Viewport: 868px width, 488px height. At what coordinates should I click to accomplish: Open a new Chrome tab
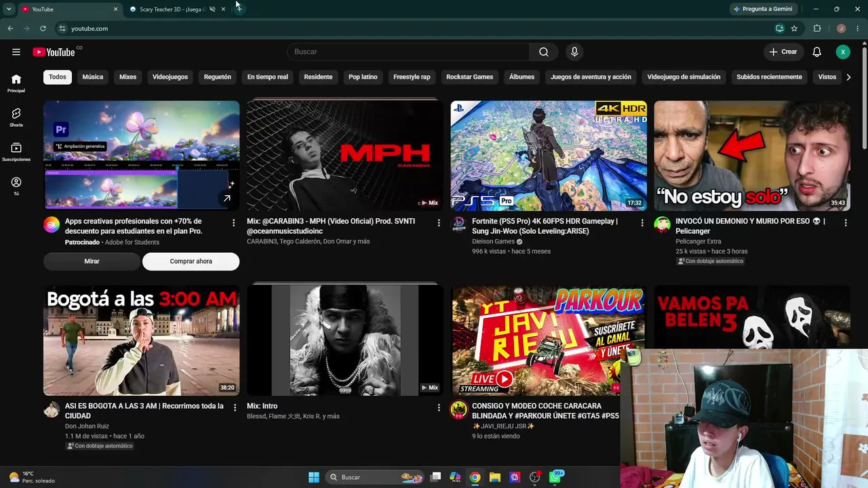click(239, 9)
